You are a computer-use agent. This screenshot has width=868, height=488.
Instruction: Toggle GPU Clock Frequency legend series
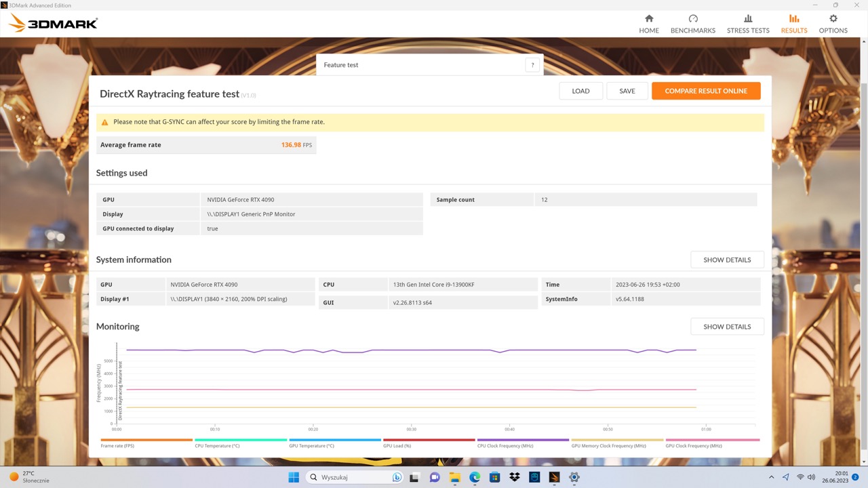click(712, 443)
